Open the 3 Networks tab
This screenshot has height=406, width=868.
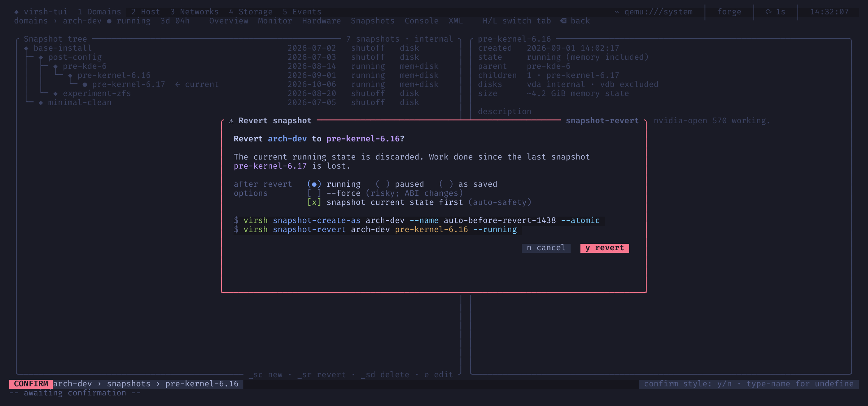tap(194, 12)
